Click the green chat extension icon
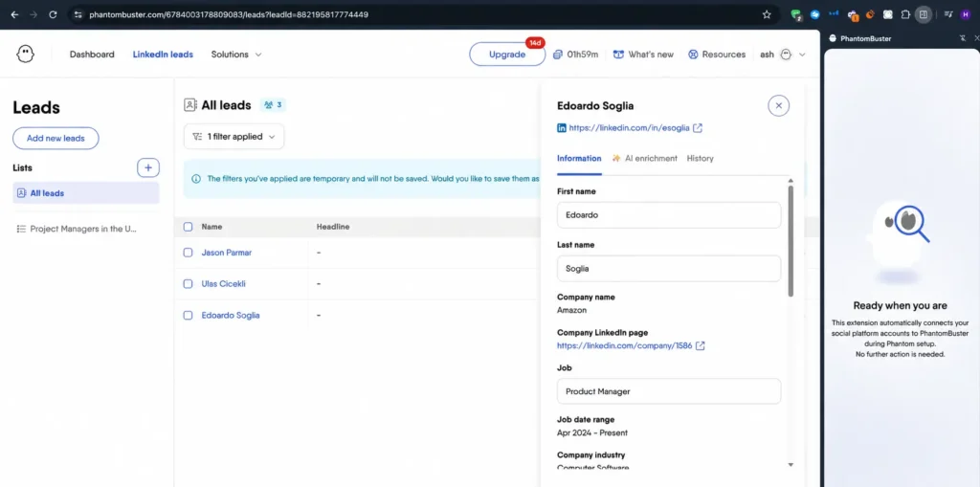The image size is (980, 487). [x=796, y=14]
